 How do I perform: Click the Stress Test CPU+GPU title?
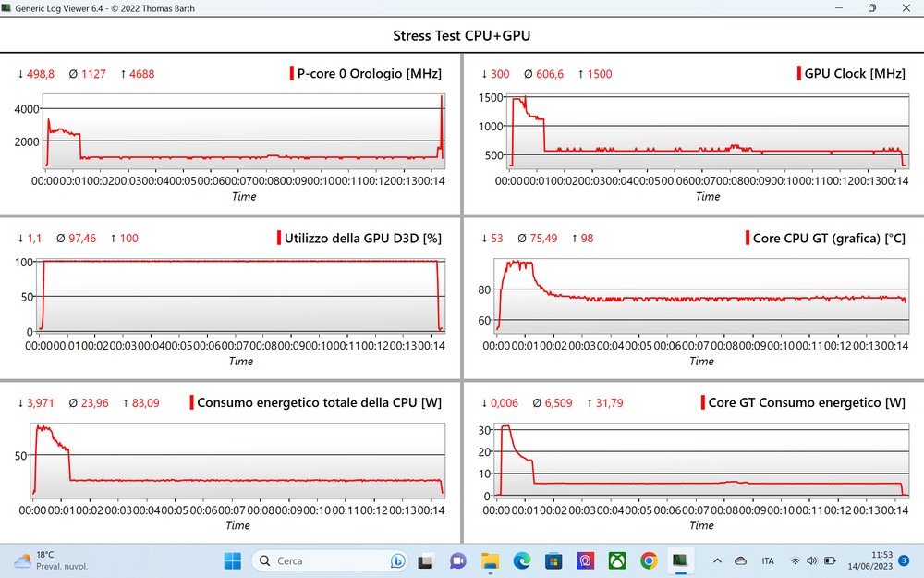(x=462, y=36)
